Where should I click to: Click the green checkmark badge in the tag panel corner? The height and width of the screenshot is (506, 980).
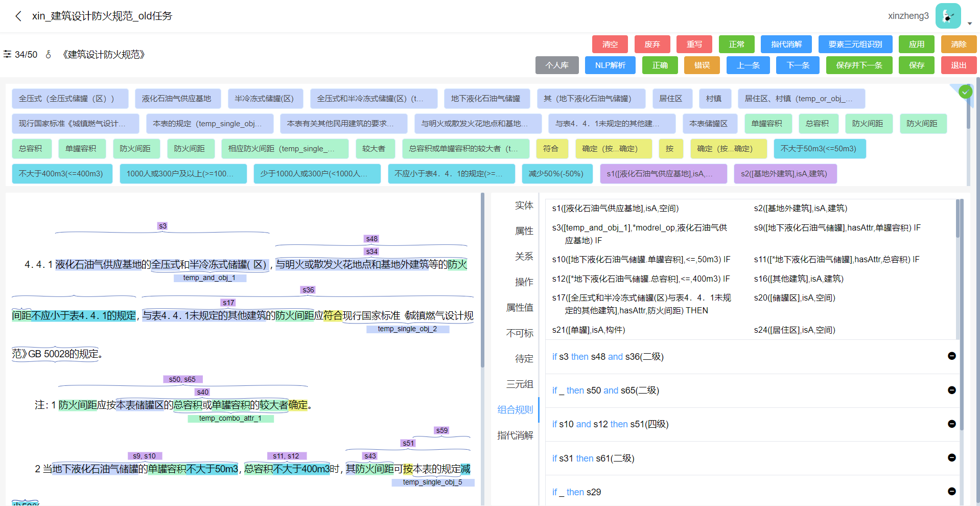tap(965, 92)
